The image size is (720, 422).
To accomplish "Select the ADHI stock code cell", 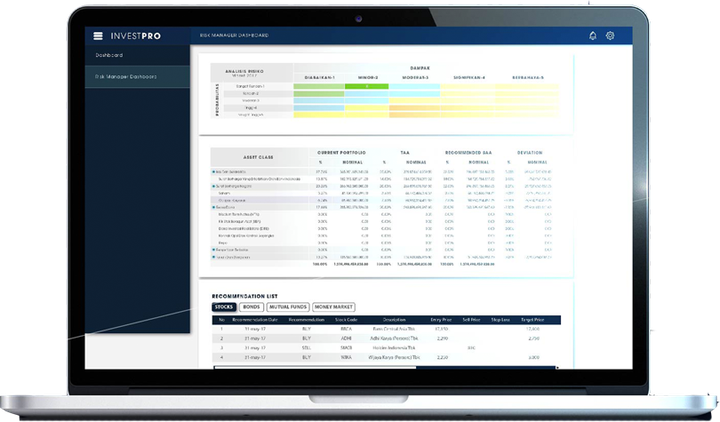I will [x=346, y=338].
